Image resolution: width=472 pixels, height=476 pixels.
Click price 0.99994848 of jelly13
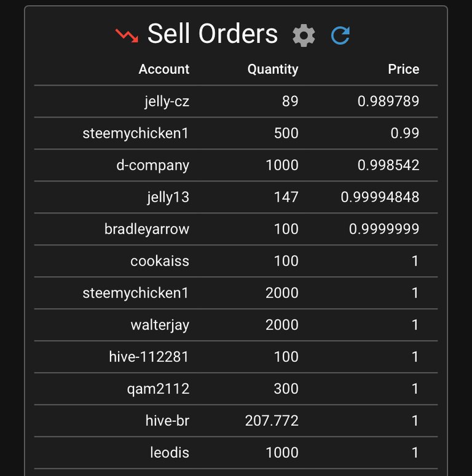(x=380, y=197)
